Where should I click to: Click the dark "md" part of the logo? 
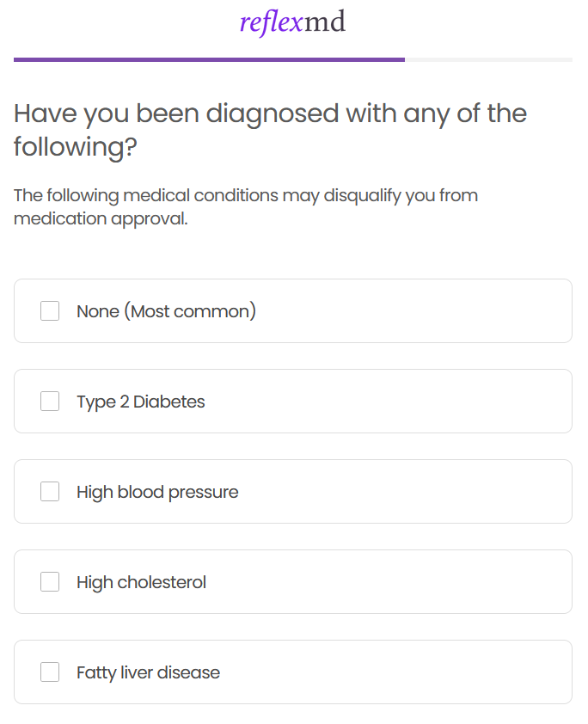point(325,22)
